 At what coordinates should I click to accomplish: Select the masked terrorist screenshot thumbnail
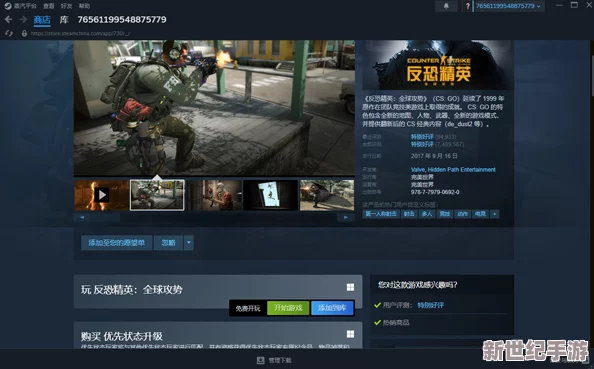coord(214,195)
